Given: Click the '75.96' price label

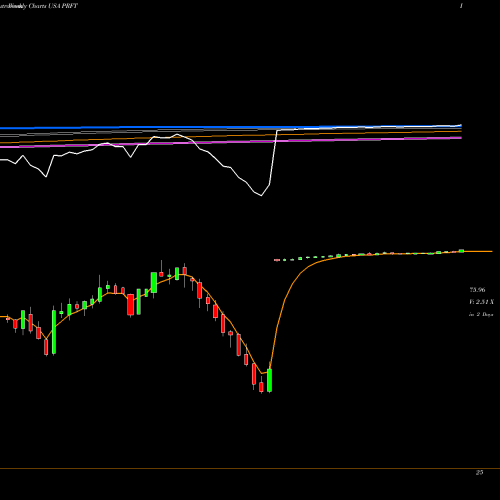Looking at the screenshot, I should click(477, 290).
